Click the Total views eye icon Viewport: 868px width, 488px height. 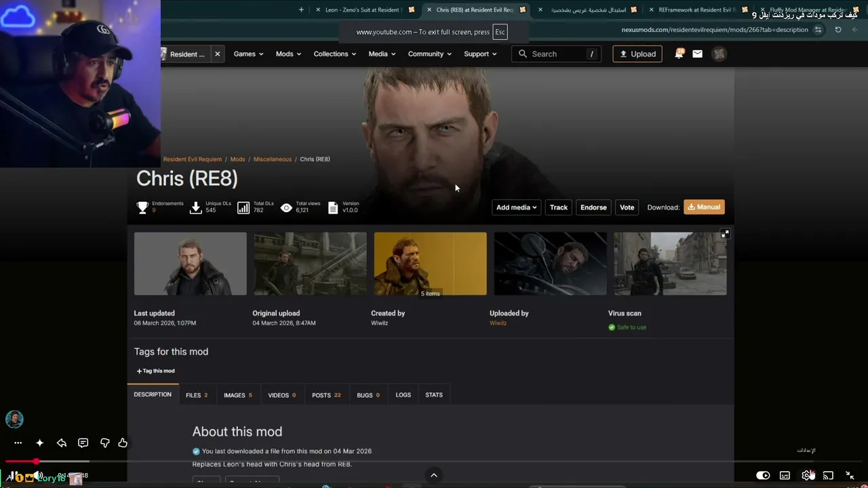tap(286, 208)
